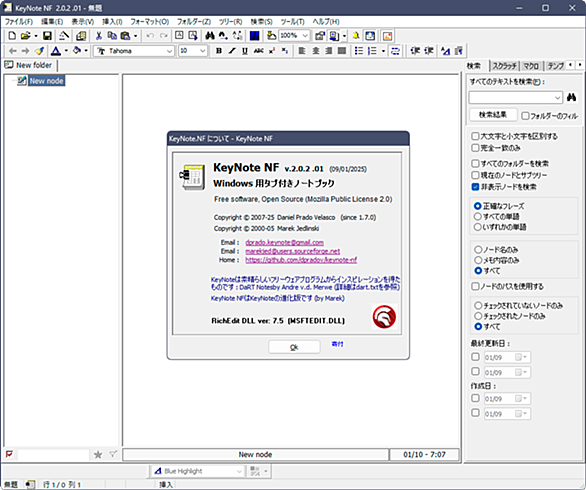The image size is (586, 490).
Task: Cut the selected text with the scissors icon
Action: click(x=99, y=36)
